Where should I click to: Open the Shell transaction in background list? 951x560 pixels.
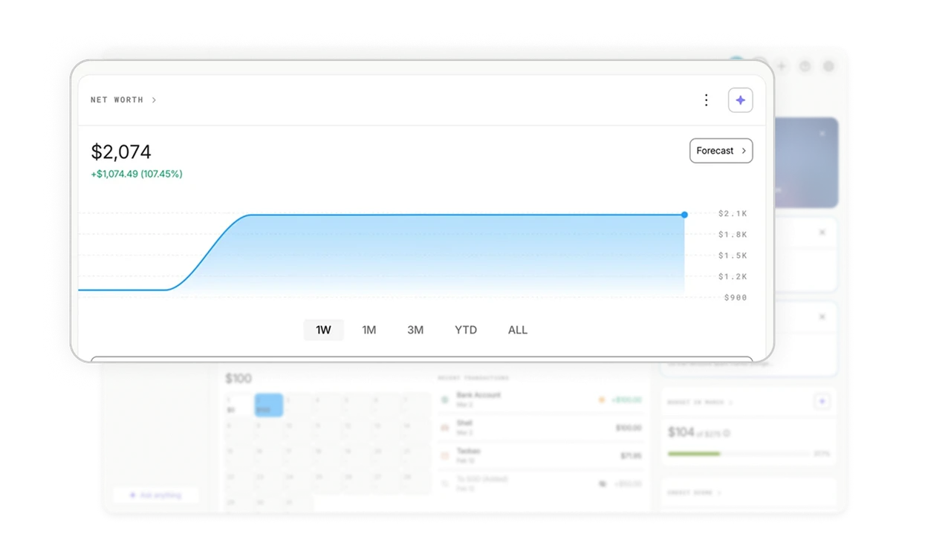pos(540,428)
